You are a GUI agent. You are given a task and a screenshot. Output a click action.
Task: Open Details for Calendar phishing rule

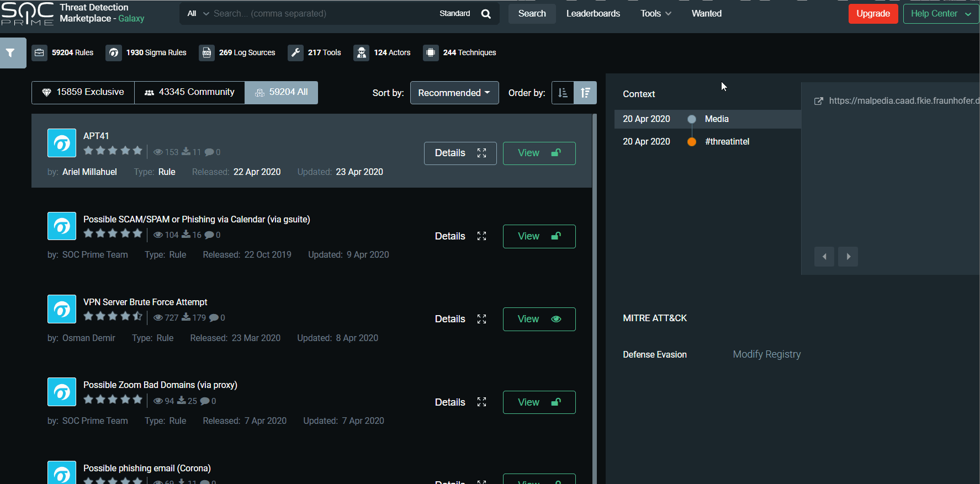(460, 236)
